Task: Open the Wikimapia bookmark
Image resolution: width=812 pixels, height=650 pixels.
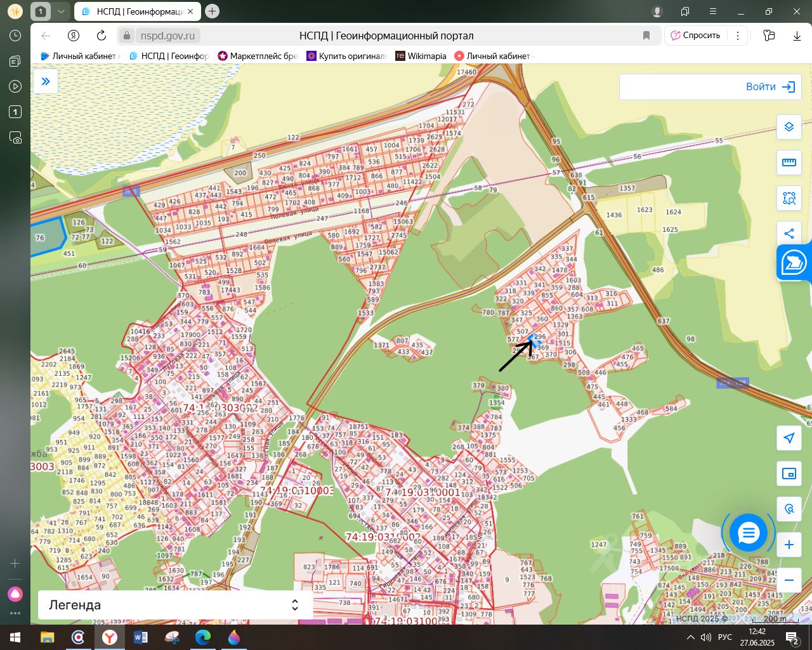Action: pos(421,56)
